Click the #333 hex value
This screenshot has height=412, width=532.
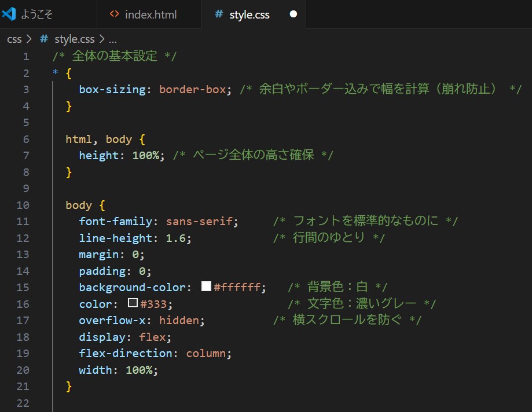(x=154, y=304)
